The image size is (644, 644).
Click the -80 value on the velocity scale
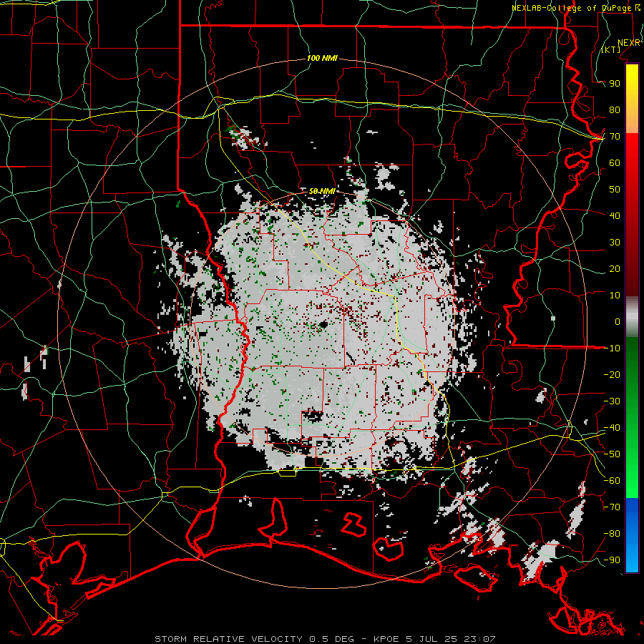[x=612, y=534]
